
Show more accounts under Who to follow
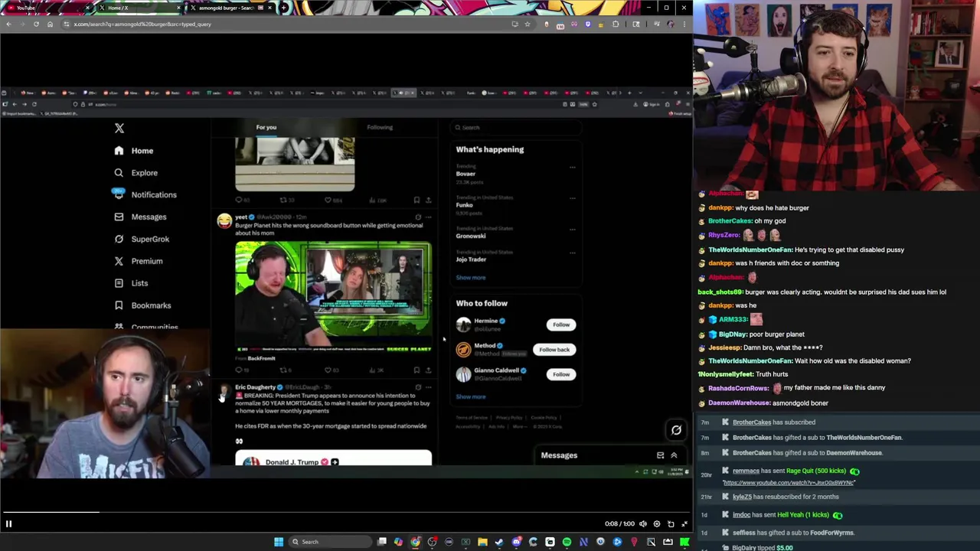coord(471,396)
